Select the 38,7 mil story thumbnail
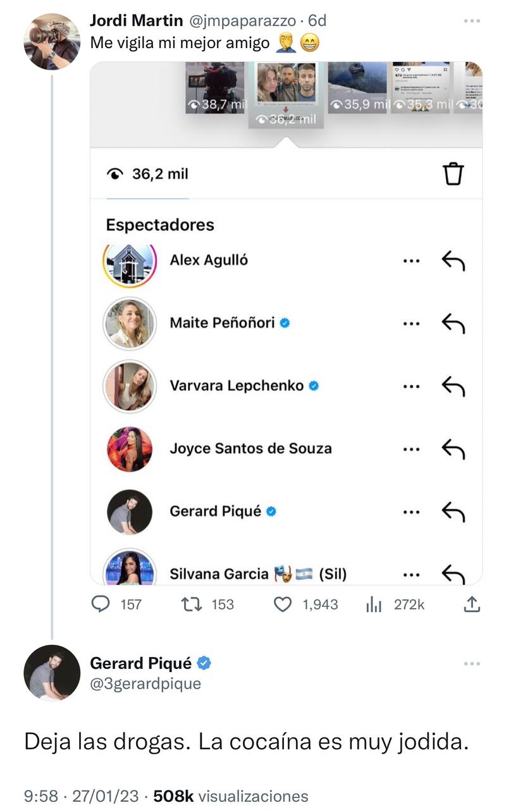 click(215, 87)
